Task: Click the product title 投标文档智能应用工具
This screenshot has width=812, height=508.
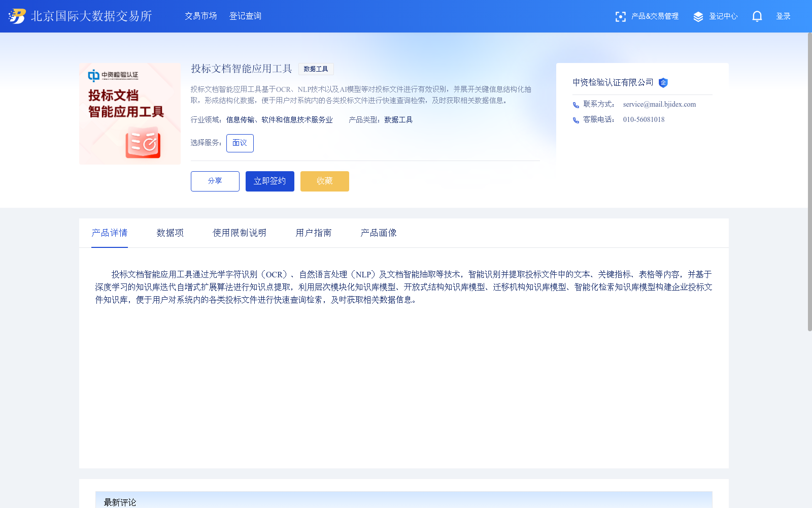Action: 242,69
